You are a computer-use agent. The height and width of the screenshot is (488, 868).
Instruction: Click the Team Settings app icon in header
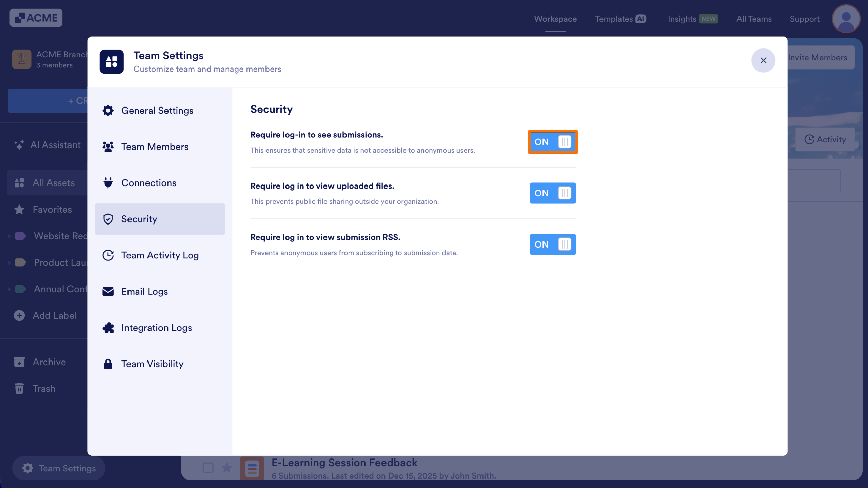(x=112, y=61)
